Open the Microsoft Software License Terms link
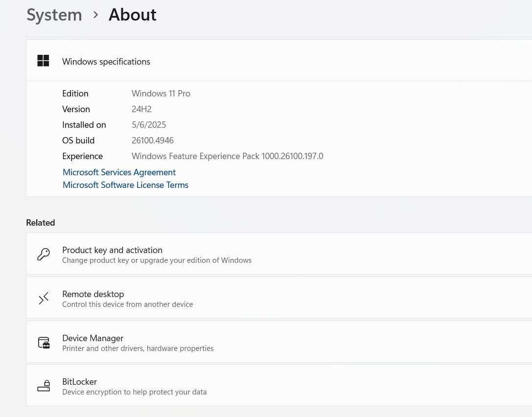This screenshot has height=417, width=532. click(x=125, y=185)
